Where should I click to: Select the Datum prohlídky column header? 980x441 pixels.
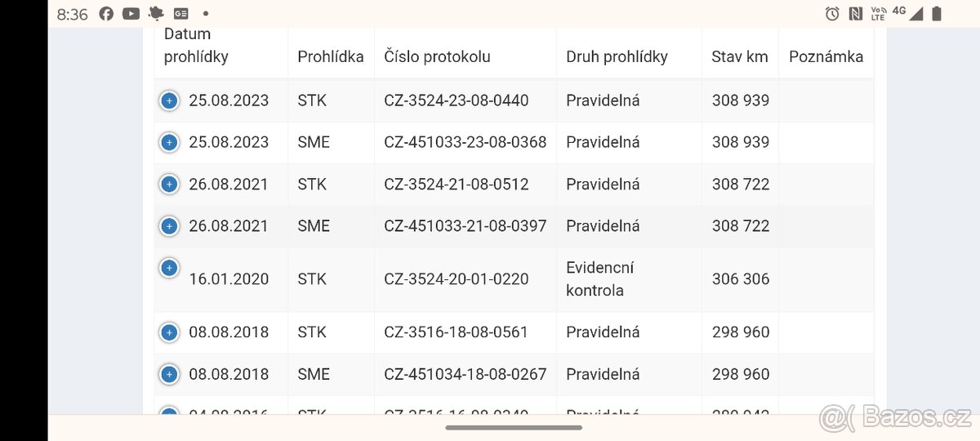click(x=196, y=46)
